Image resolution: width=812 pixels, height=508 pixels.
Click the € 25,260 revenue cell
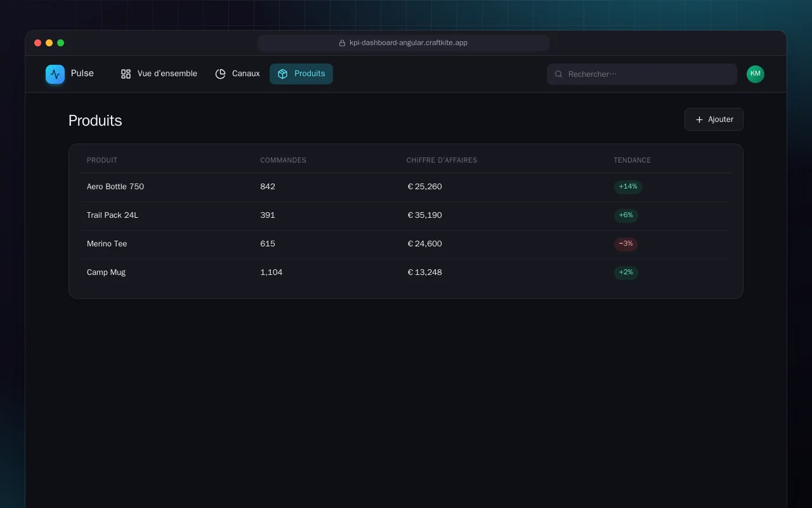coord(424,187)
